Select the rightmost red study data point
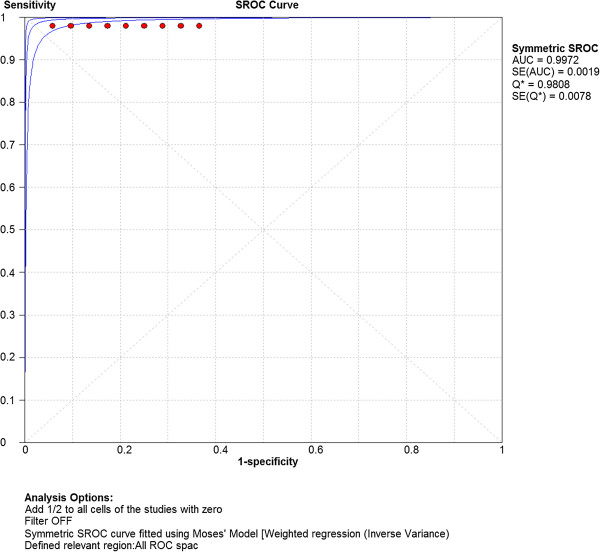 199,26
